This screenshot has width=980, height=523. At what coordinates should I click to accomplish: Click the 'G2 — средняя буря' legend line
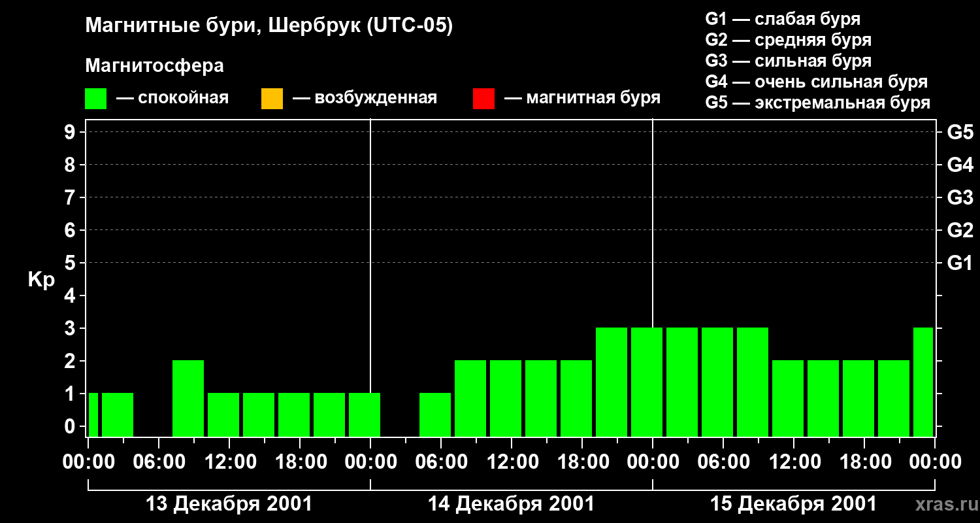788,40
